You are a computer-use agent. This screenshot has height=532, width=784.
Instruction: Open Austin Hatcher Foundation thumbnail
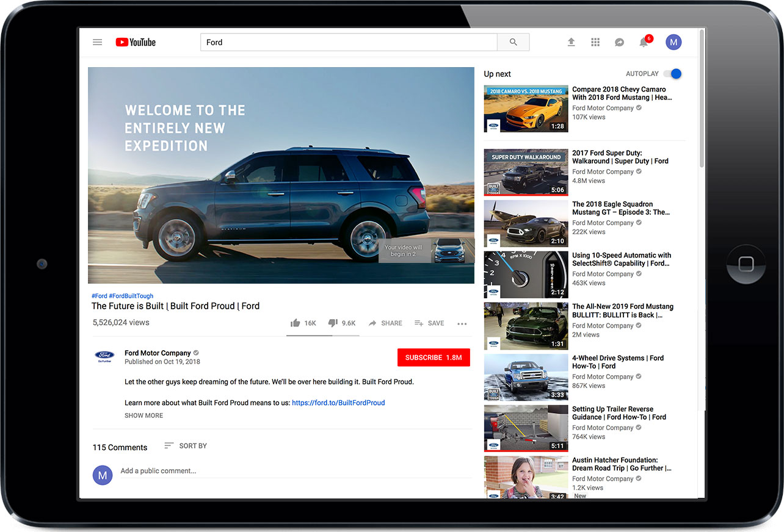point(526,478)
